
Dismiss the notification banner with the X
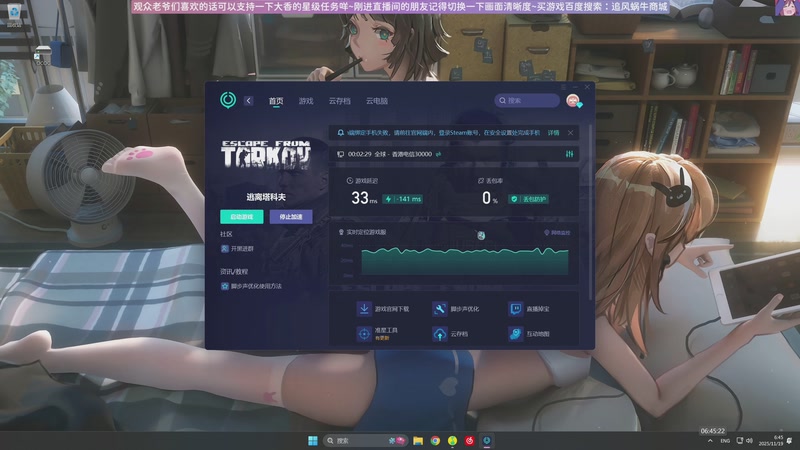click(x=570, y=133)
